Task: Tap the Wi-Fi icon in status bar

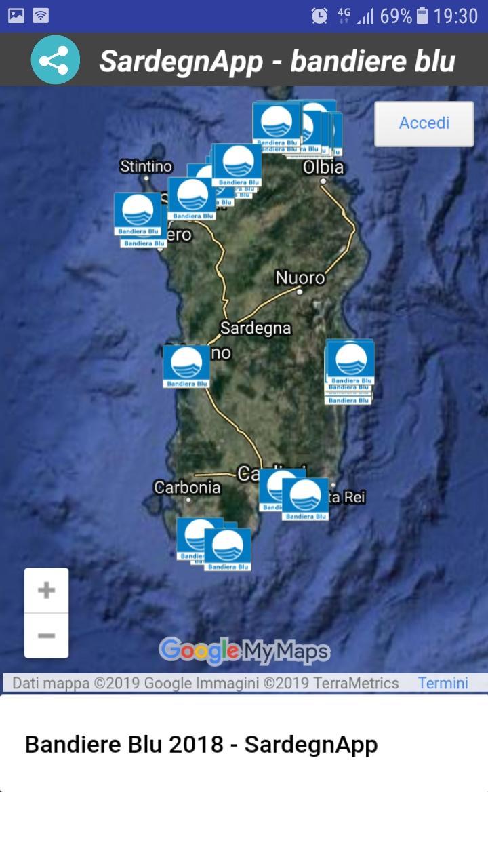Action: tap(41, 16)
